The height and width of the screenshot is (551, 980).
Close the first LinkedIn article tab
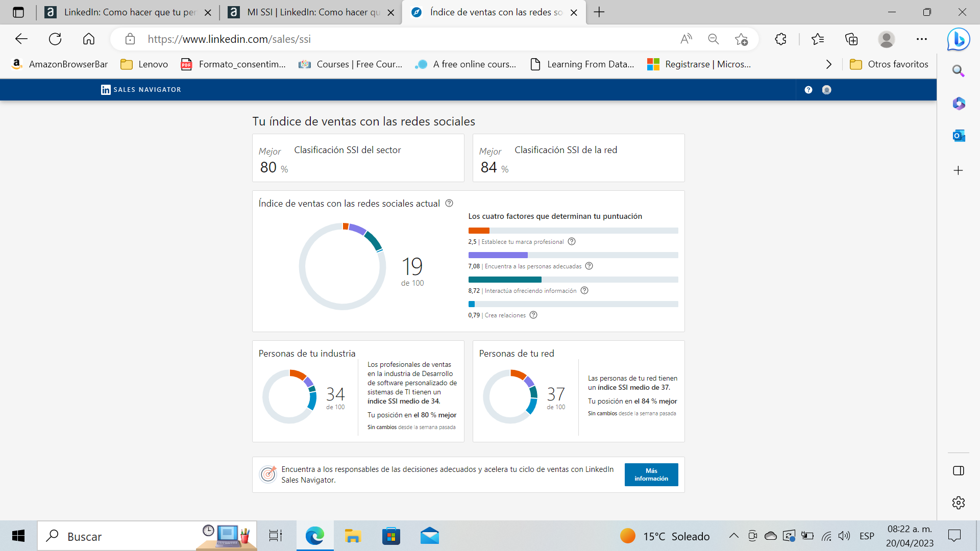[x=208, y=13]
